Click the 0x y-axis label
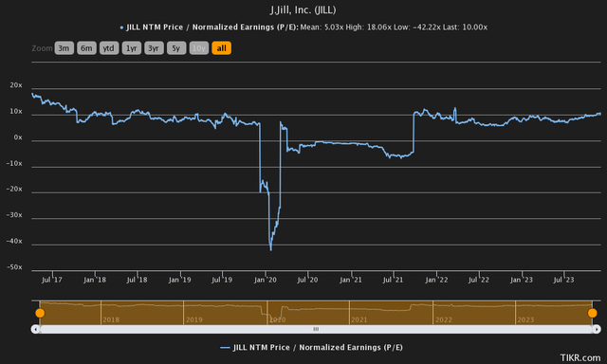 pos(18,137)
